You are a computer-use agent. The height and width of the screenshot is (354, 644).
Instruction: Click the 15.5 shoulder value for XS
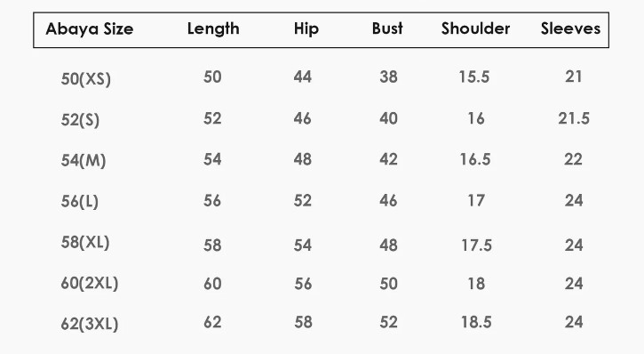pos(474,76)
